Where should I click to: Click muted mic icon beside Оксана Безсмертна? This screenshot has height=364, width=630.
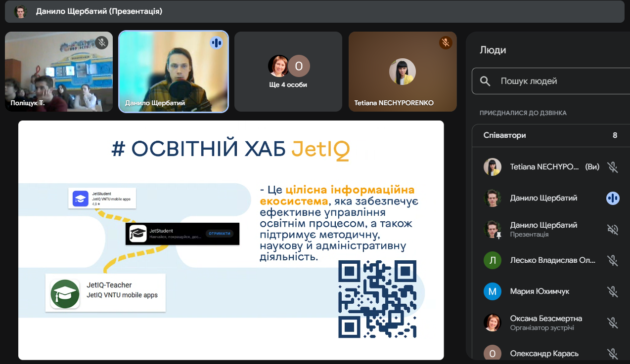click(x=613, y=323)
